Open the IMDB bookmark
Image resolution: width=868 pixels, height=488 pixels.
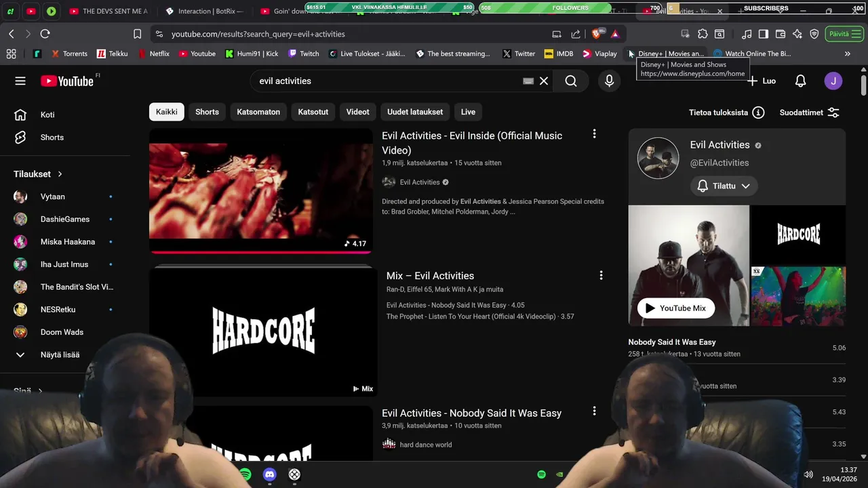pyautogui.click(x=559, y=54)
